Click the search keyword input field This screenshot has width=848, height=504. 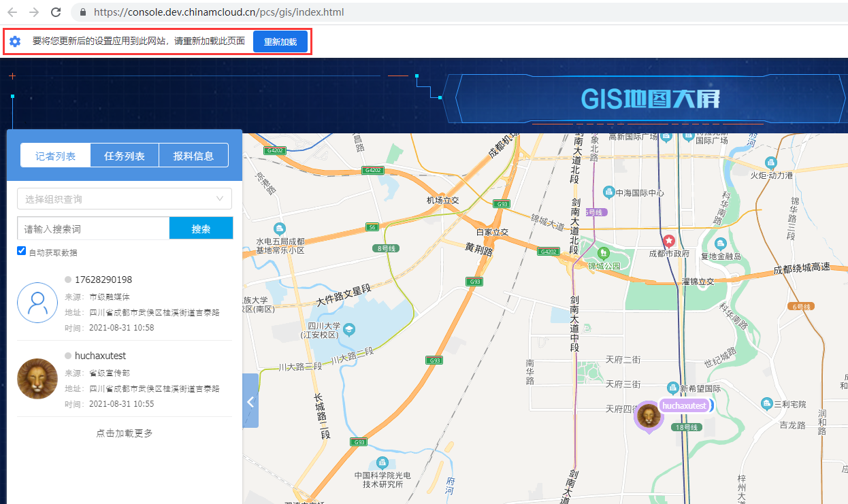(93, 229)
